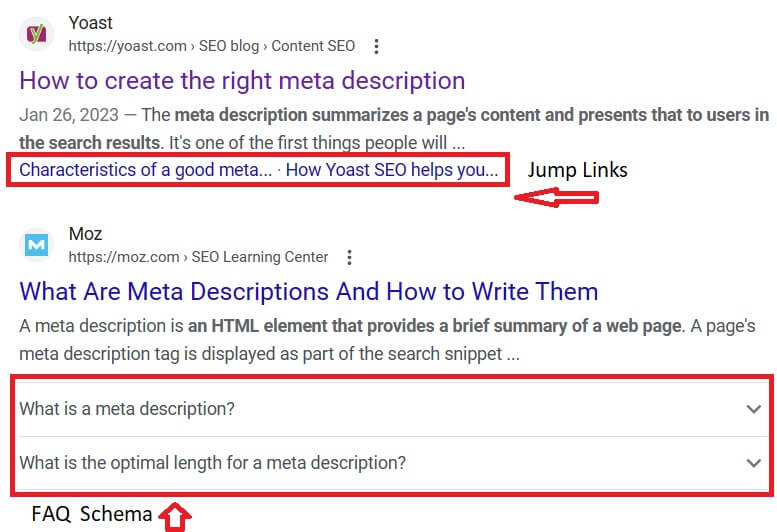
Task: Click the "Jump Links" annotation label
Action: [x=578, y=169]
